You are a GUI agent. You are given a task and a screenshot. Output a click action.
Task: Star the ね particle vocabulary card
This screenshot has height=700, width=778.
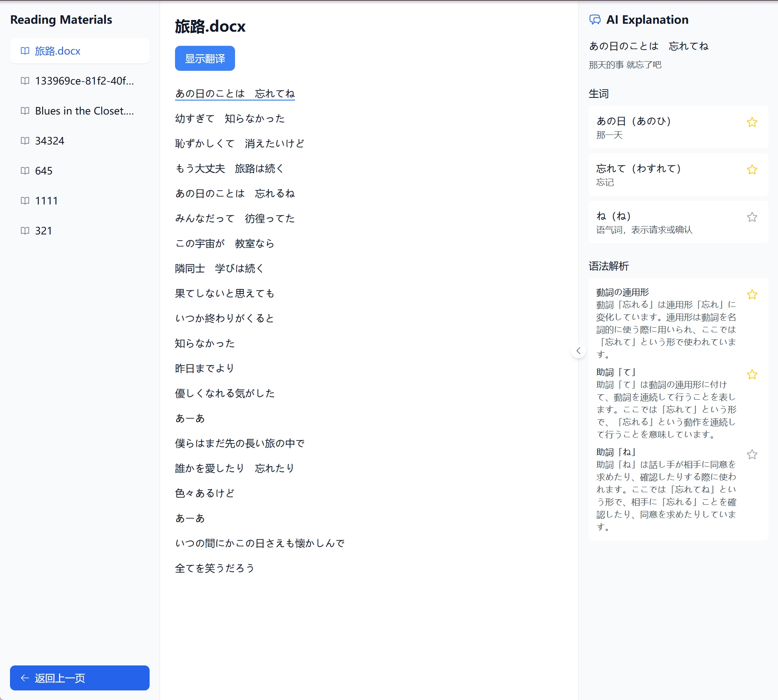tap(752, 217)
